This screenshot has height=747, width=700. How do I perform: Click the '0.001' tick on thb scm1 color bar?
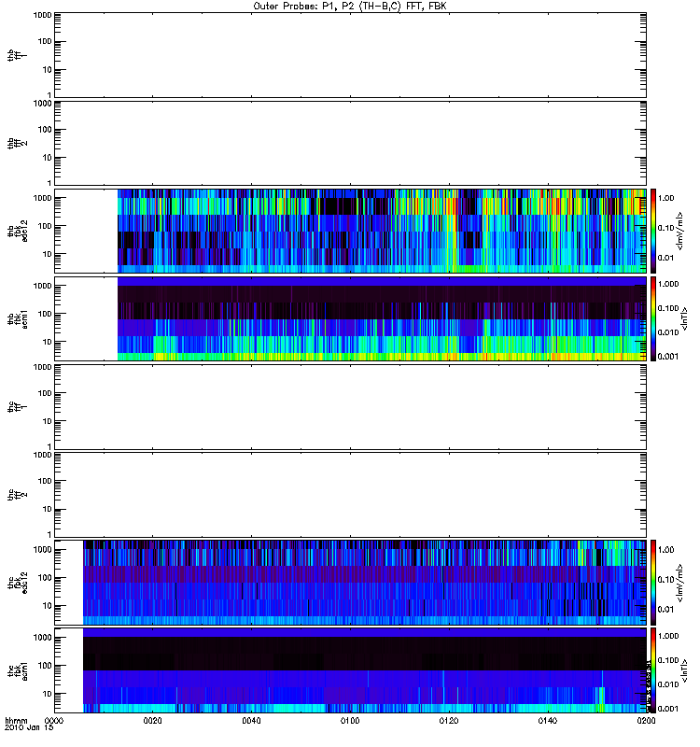tap(668, 357)
